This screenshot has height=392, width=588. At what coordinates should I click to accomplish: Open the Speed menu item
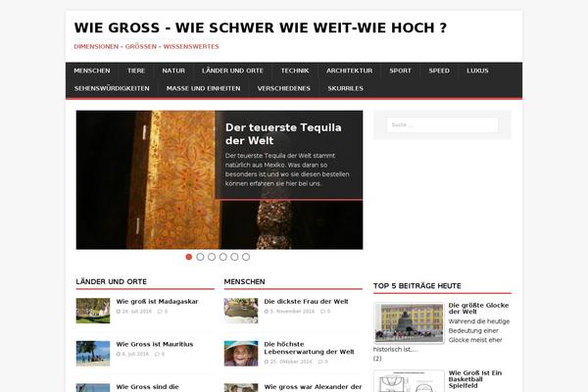(x=439, y=71)
